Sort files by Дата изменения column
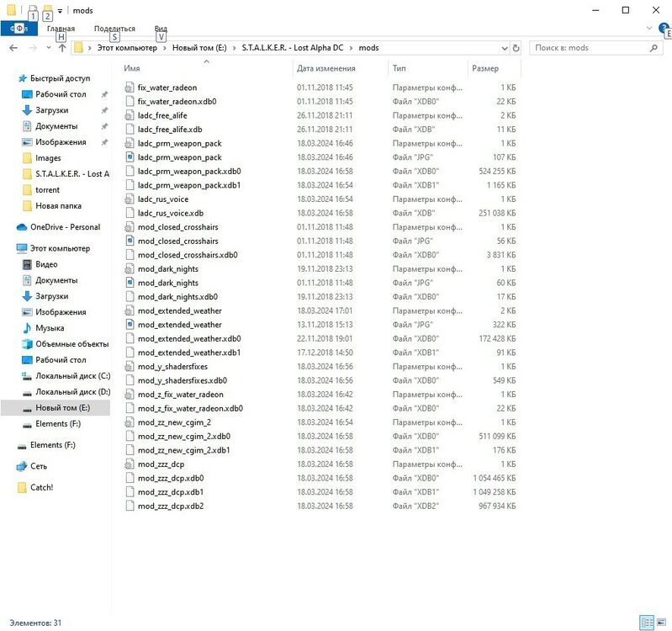Image resolution: width=672 pixels, height=631 pixels. tap(326, 68)
